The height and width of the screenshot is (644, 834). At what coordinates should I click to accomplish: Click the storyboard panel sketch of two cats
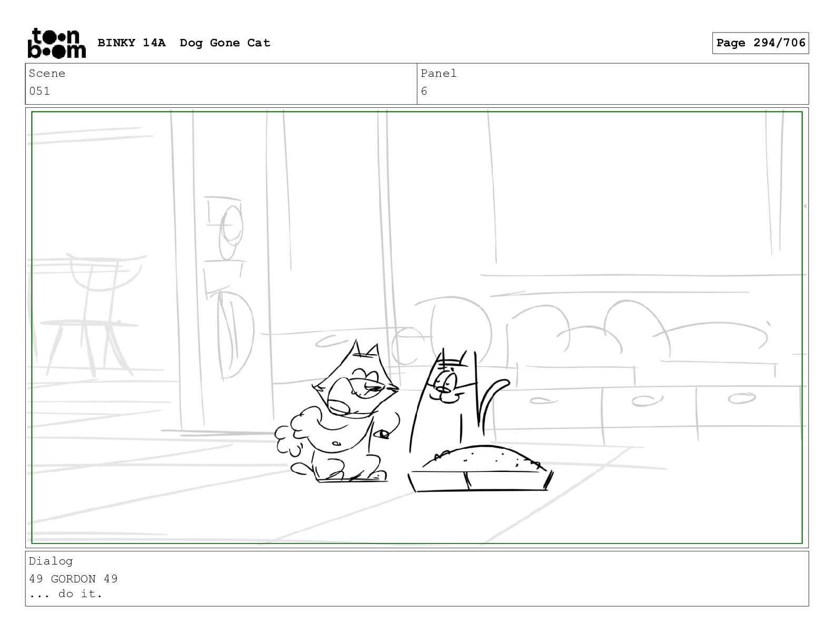click(x=416, y=327)
